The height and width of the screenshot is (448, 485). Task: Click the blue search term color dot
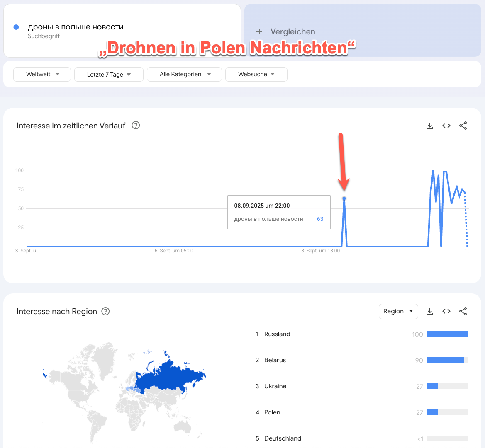click(x=16, y=27)
